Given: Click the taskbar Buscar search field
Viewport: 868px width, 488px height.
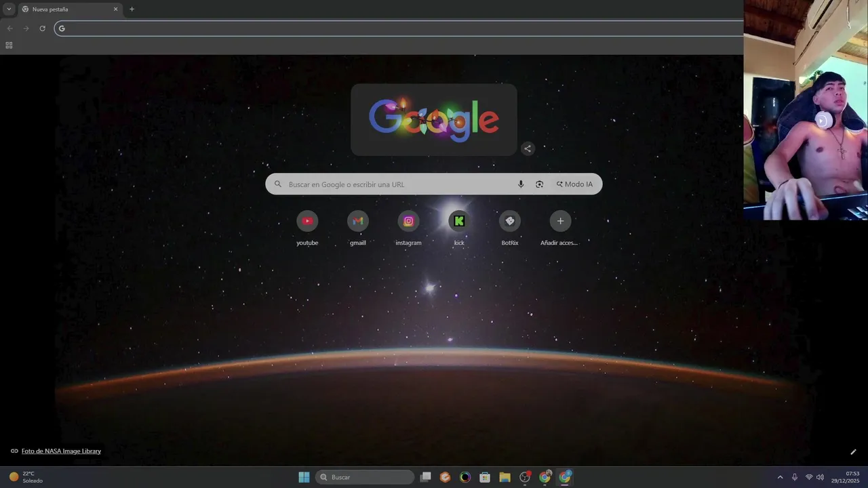Looking at the screenshot, I should 366,477.
